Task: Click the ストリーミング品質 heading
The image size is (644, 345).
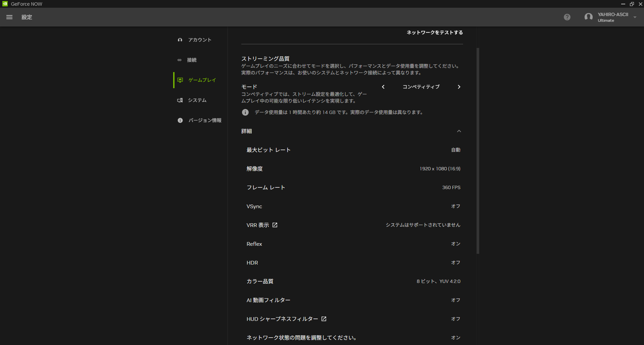Action: point(265,59)
